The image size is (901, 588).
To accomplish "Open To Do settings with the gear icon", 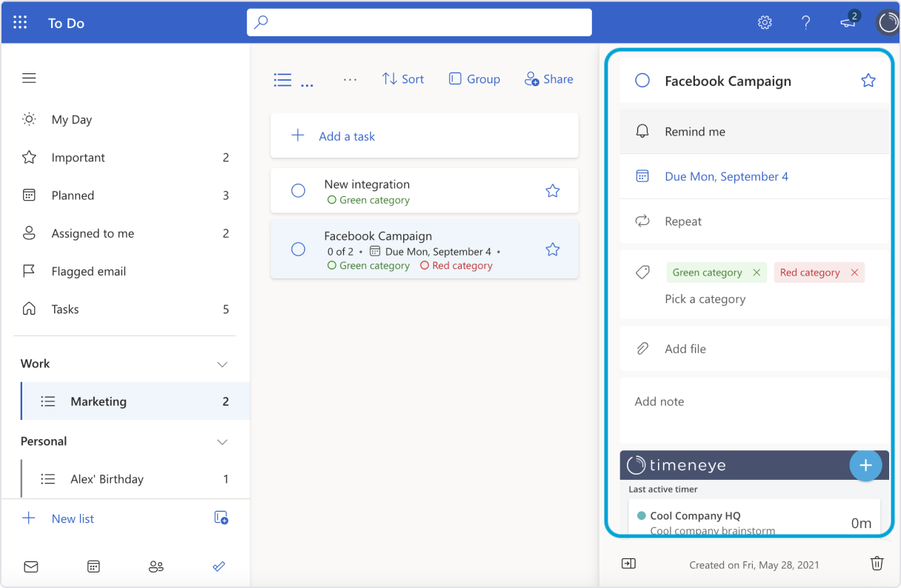I will [x=765, y=22].
